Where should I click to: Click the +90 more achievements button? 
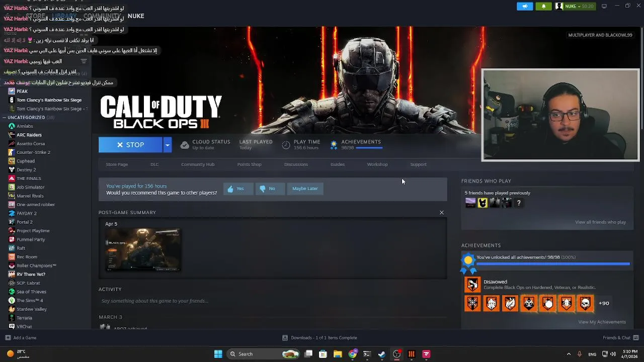[x=604, y=303]
